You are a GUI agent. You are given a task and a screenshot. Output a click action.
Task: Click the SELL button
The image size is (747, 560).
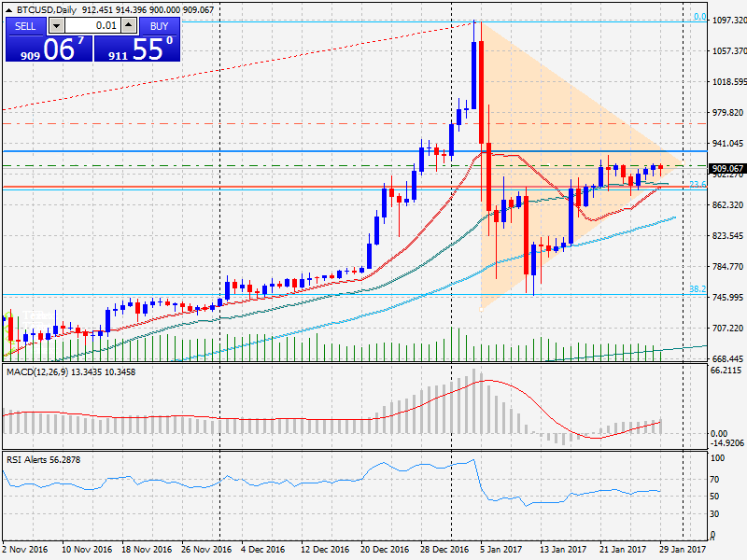pos(26,26)
